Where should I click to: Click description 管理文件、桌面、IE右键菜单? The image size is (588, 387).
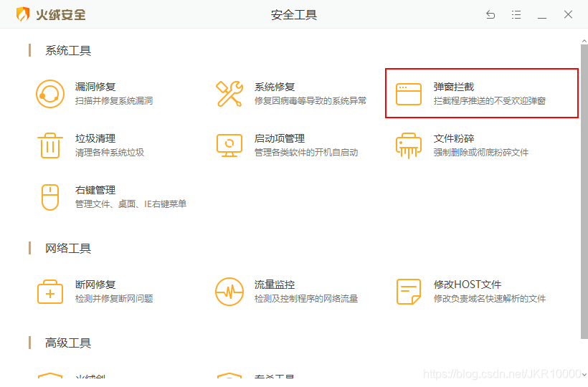click(x=131, y=204)
